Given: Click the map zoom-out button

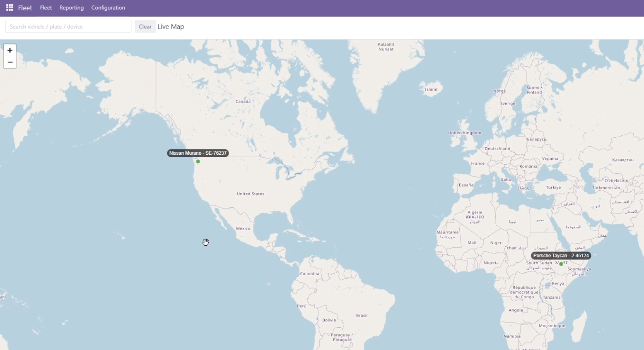Looking at the screenshot, I should [x=10, y=62].
